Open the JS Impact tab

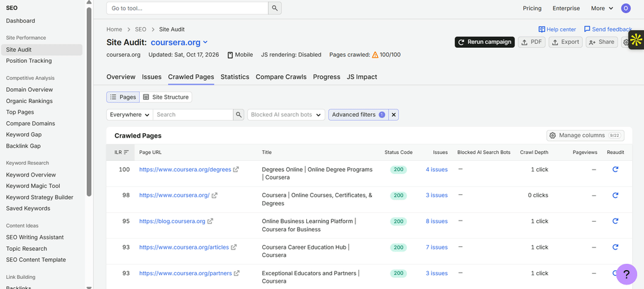362,77
